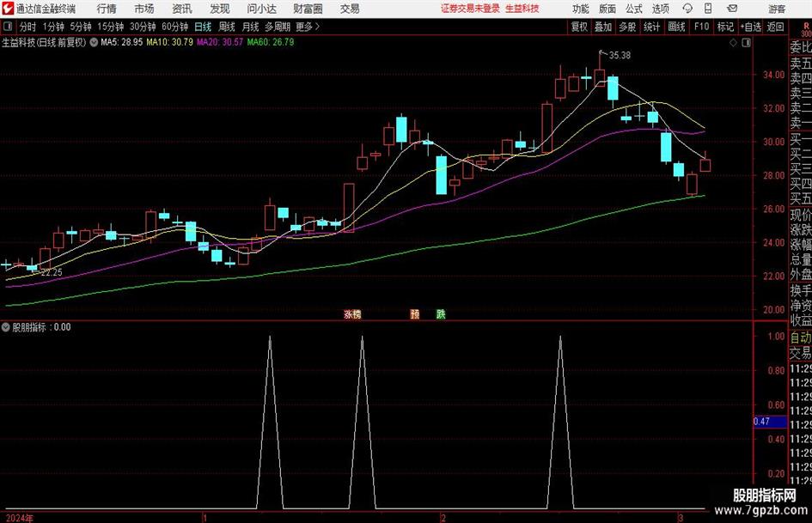Click the 统计 statistics button
This screenshot has height=523, width=812.
click(651, 27)
